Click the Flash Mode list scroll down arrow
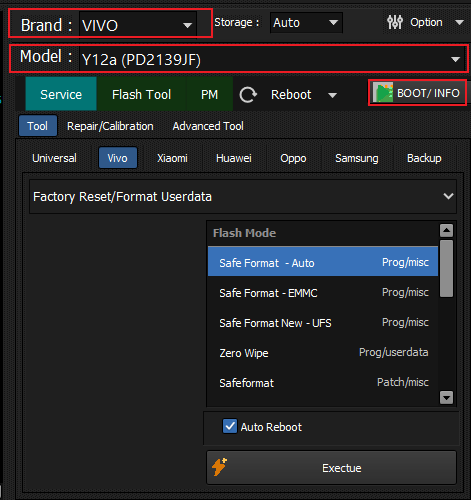 tap(446, 397)
